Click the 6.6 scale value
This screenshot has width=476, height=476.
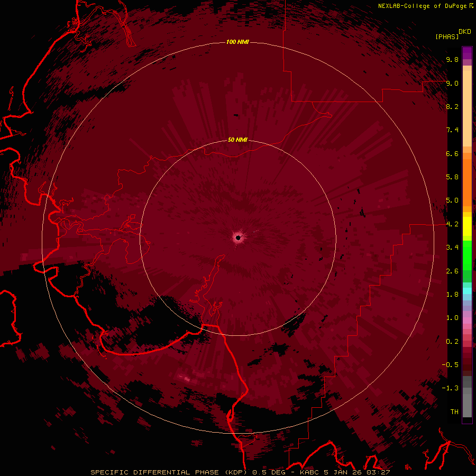pos(452,153)
